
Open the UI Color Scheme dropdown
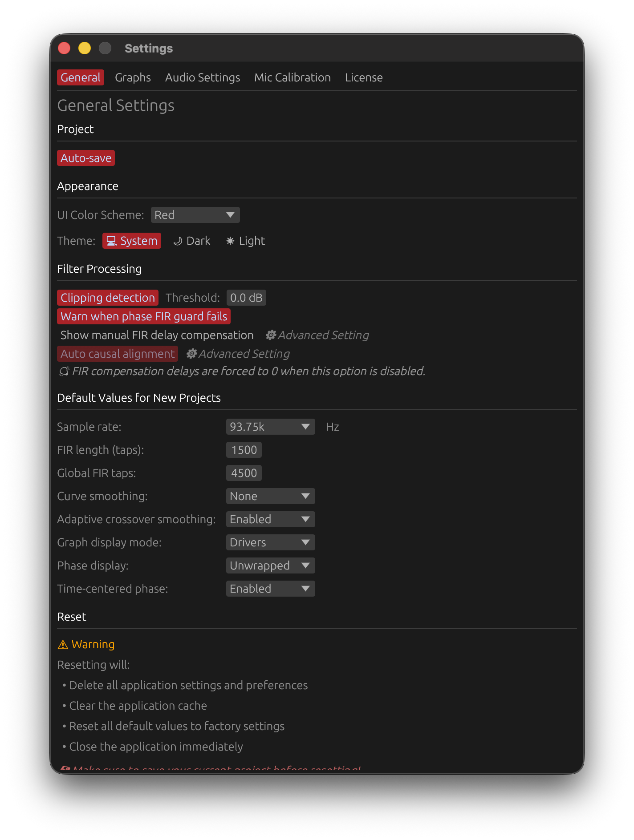pos(195,215)
